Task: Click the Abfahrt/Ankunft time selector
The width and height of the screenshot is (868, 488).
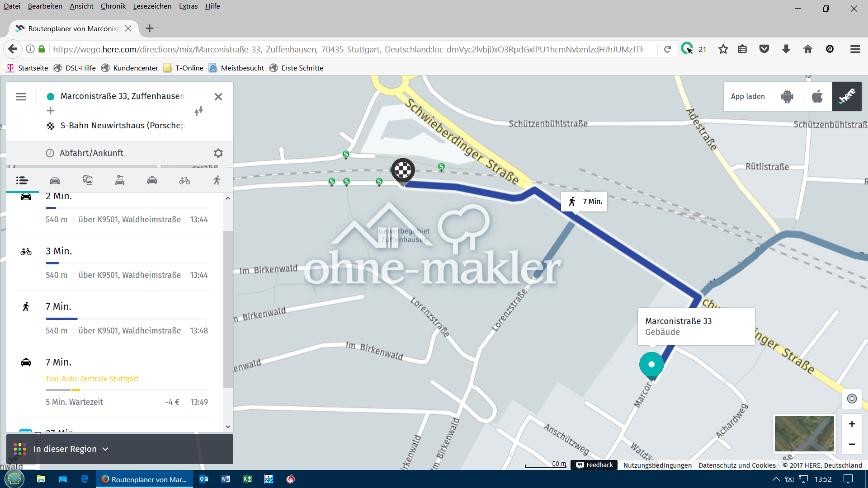Action: pyautogui.click(x=91, y=153)
